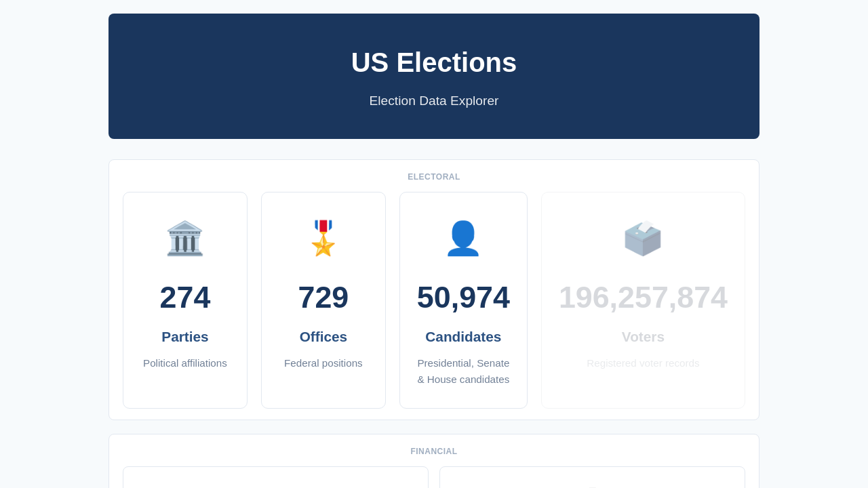Select the 50,974 candidates count
The image size is (868, 488).
click(x=463, y=297)
